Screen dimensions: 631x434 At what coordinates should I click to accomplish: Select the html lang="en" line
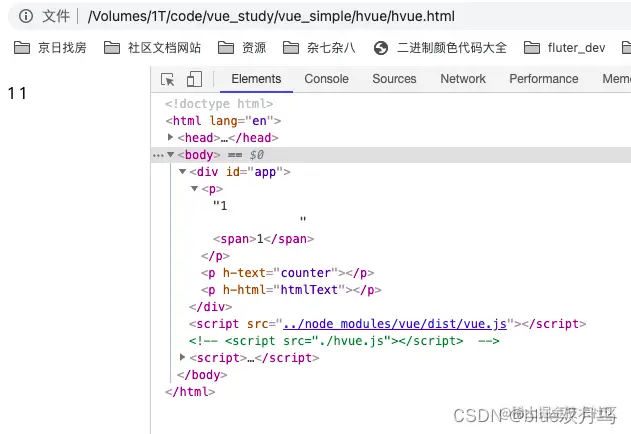click(x=223, y=121)
